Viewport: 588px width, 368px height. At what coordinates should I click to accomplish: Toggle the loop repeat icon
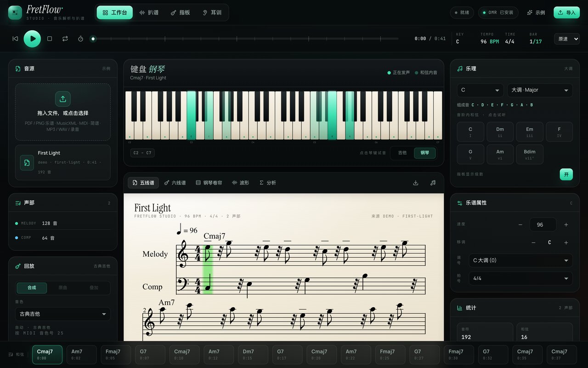[65, 39]
